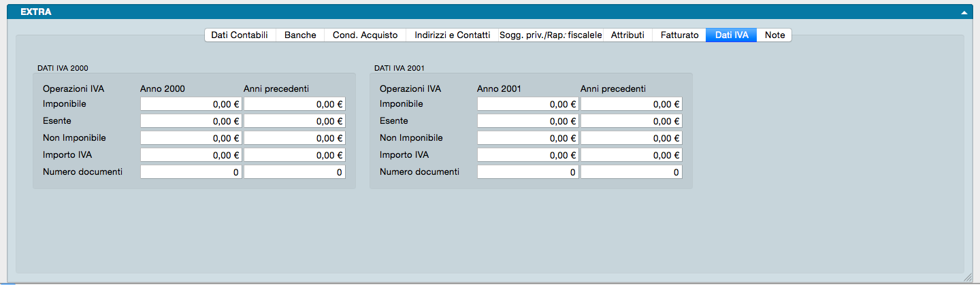Collapse the EXTRA panel with the header triangle
The image size is (980, 285).
964,12
